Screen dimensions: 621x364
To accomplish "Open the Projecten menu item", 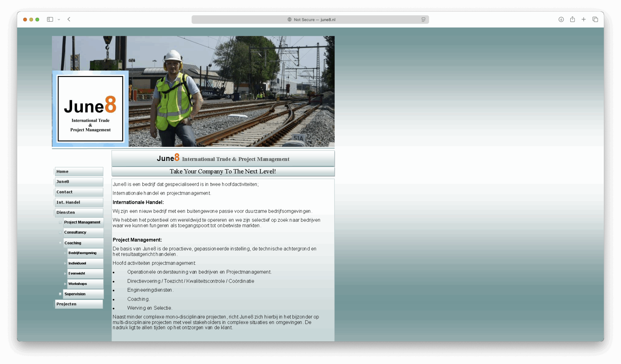I will coord(79,304).
